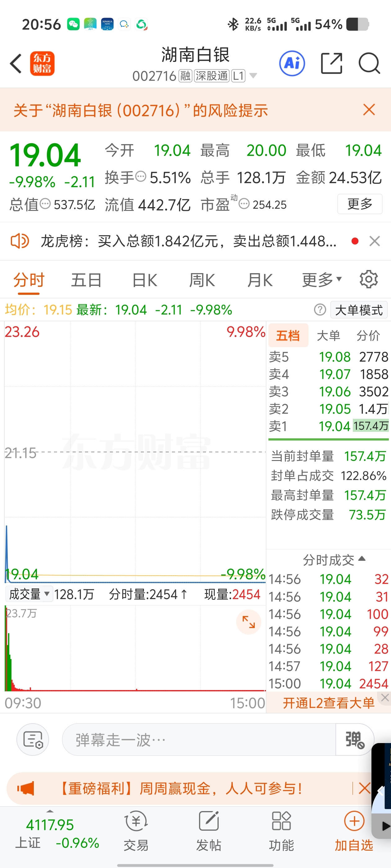Expand the chart to fullscreen icon
The height and width of the screenshot is (868, 391).
(x=249, y=622)
